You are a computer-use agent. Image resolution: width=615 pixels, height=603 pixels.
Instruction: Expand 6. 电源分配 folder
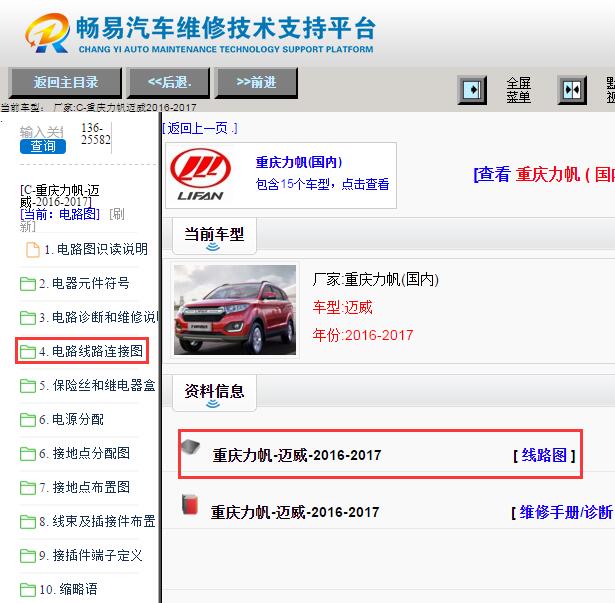click(71, 419)
